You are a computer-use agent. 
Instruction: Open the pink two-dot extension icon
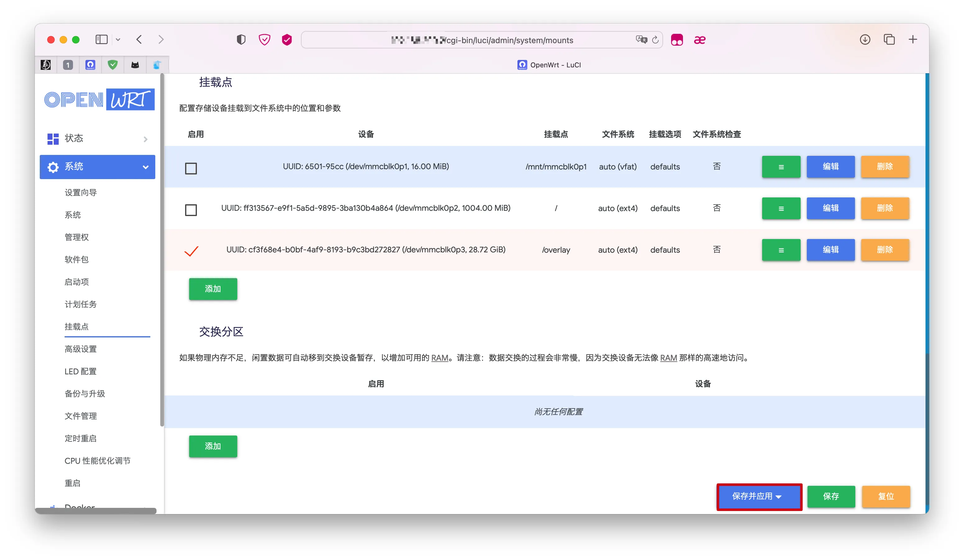click(677, 40)
